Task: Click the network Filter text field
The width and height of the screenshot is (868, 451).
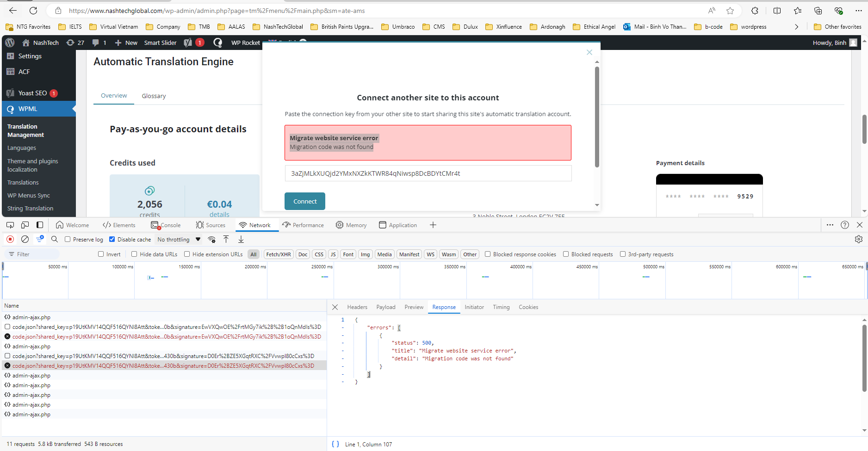Action: pyautogui.click(x=32, y=254)
